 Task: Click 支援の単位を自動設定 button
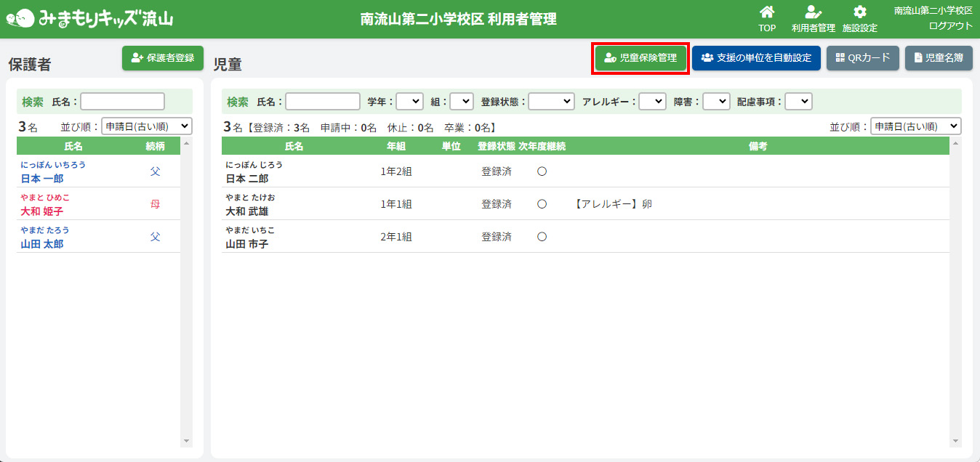click(x=756, y=58)
